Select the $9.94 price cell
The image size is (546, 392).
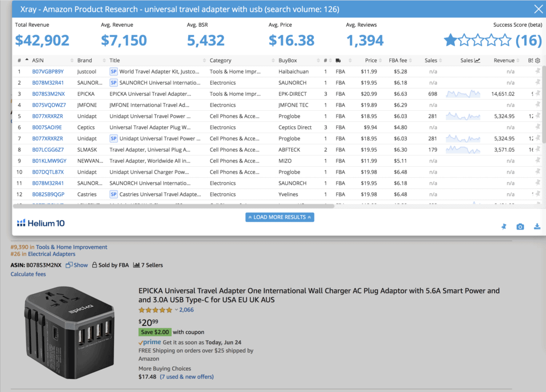[370, 127]
